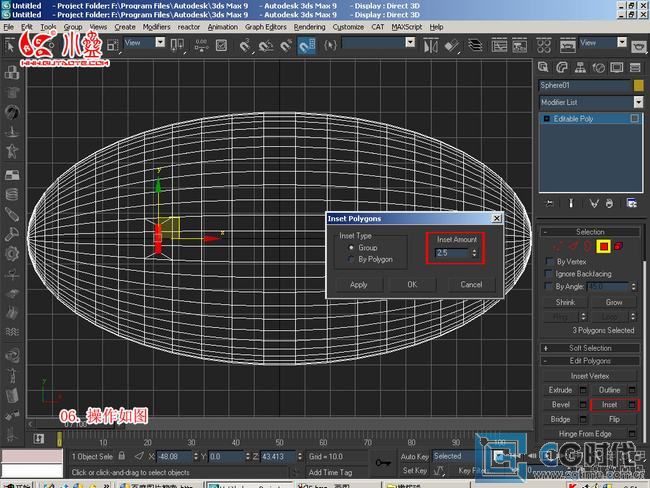Select the Group inset type radio
The image size is (650, 488).
coord(351,248)
